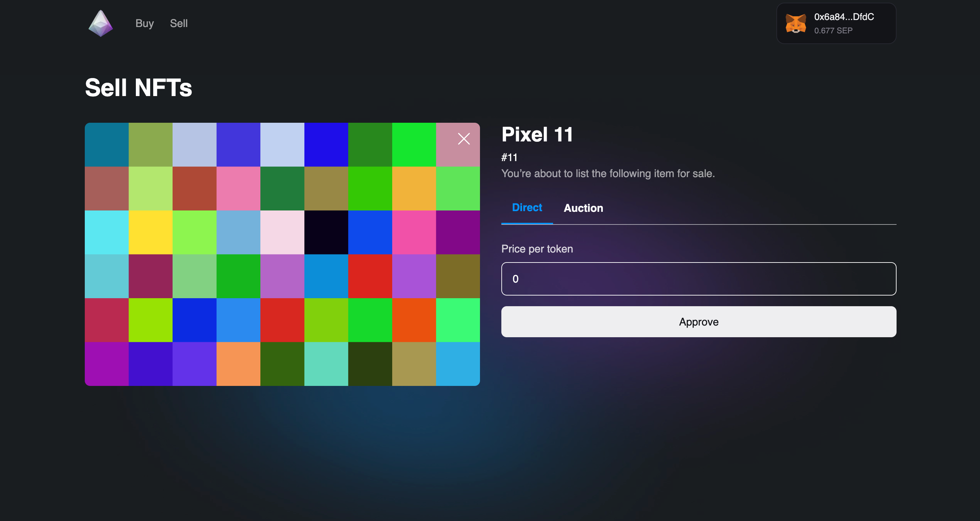Screen dimensions: 980x521
Task: Close the NFT preview with X icon
Action: click(464, 139)
